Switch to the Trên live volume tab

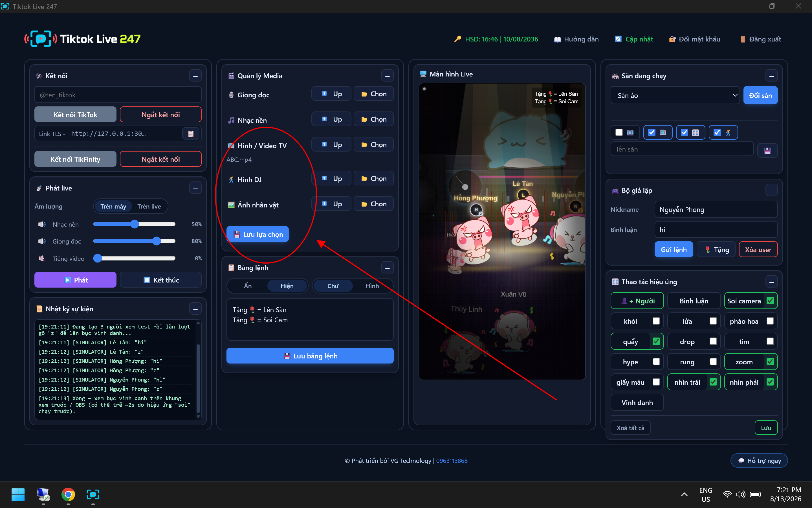[x=149, y=206]
